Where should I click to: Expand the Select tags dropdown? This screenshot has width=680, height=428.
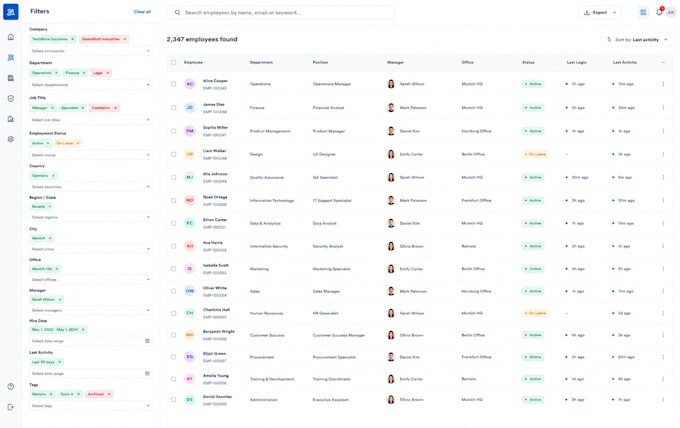tap(91, 406)
